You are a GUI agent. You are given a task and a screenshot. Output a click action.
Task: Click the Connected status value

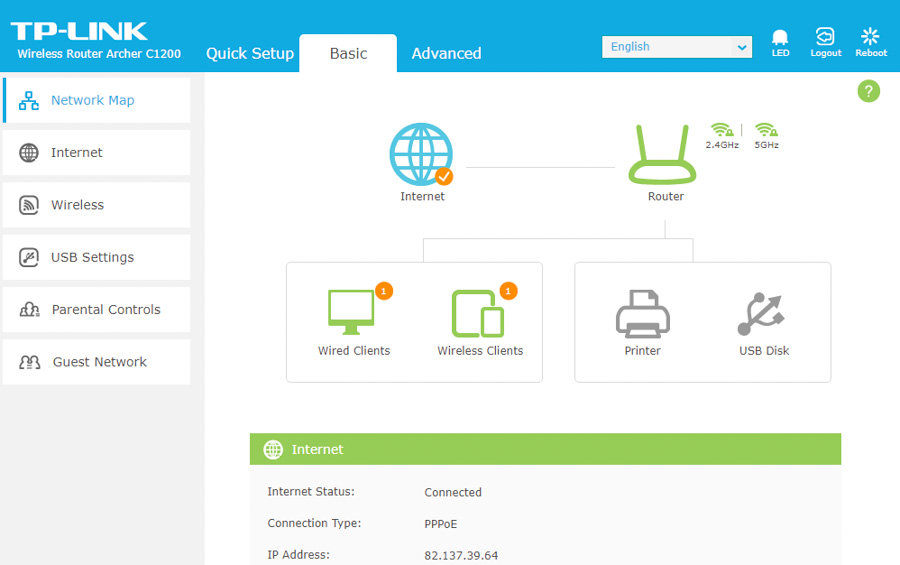(x=453, y=492)
